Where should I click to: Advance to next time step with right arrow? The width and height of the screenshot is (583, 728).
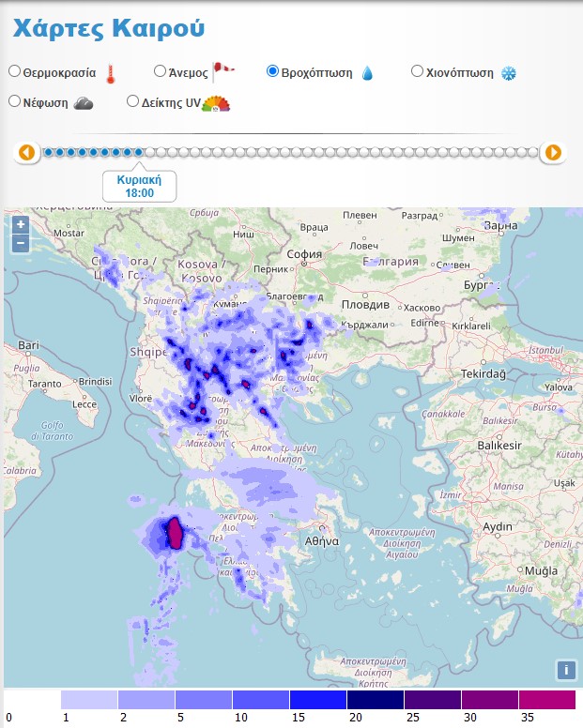point(553,152)
